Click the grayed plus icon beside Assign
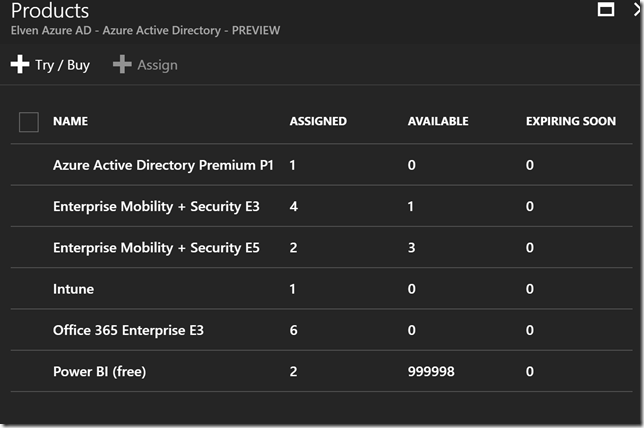This screenshot has width=644, height=428. [122, 65]
